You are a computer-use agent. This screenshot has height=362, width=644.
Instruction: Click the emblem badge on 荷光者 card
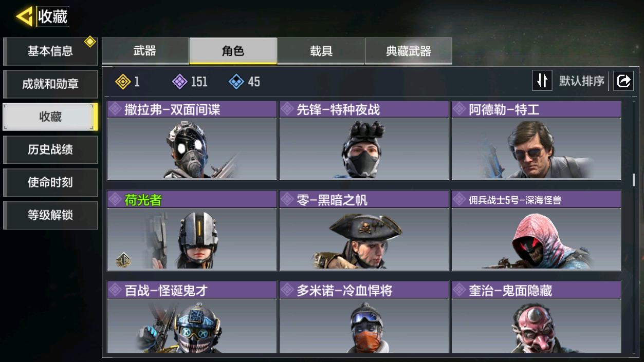pos(123,260)
